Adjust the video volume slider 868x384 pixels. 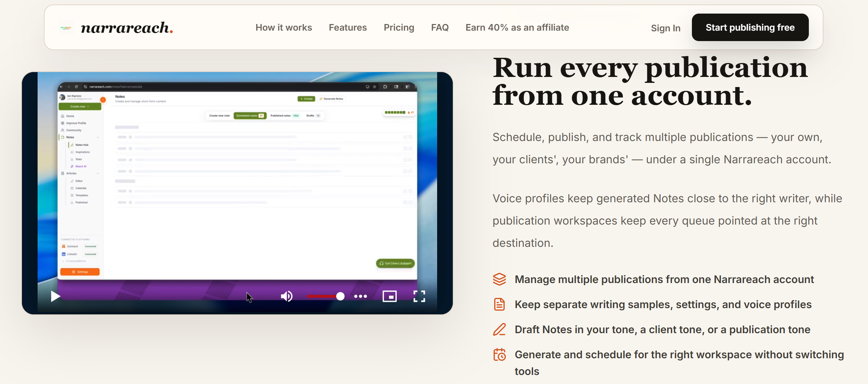(326, 296)
